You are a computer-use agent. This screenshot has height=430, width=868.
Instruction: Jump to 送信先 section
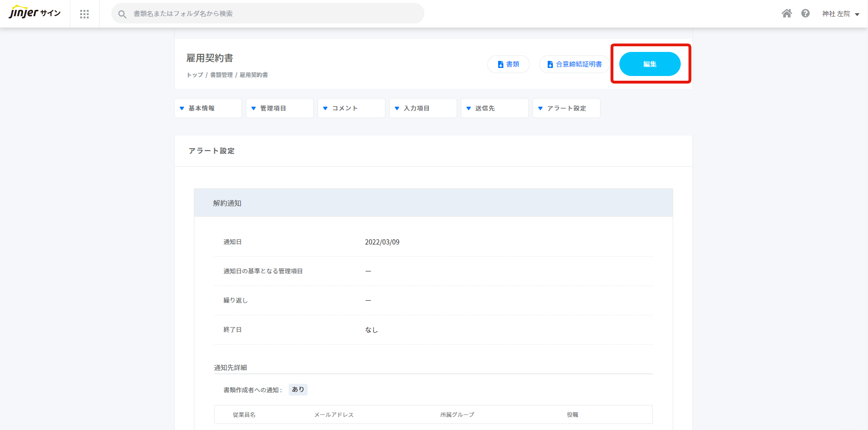click(x=494, y=108)
